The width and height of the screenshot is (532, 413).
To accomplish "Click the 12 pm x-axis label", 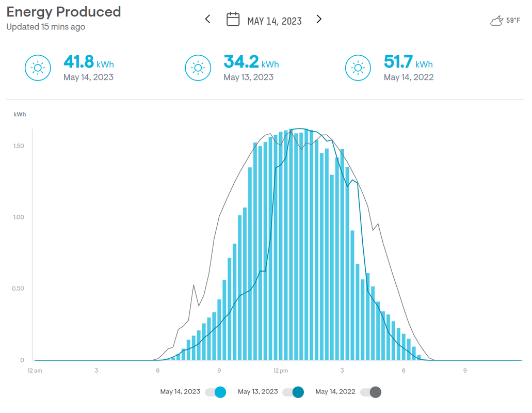I will 281,371.
